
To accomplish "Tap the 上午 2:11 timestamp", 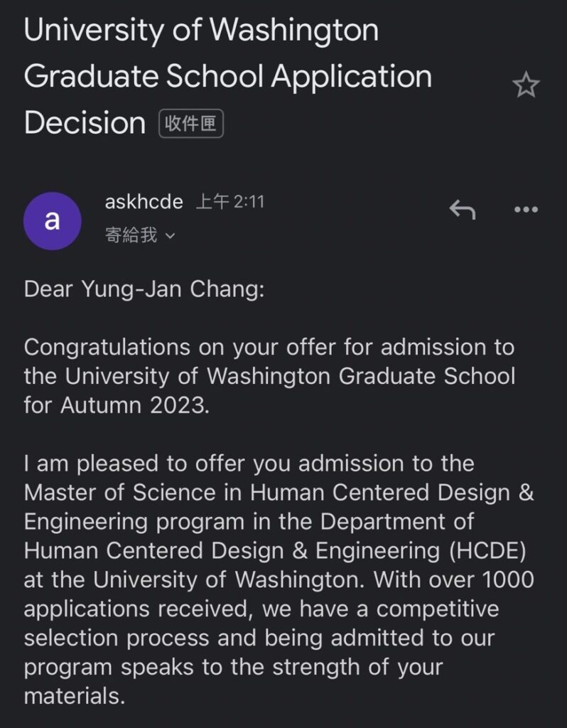I will coord(230,202).
